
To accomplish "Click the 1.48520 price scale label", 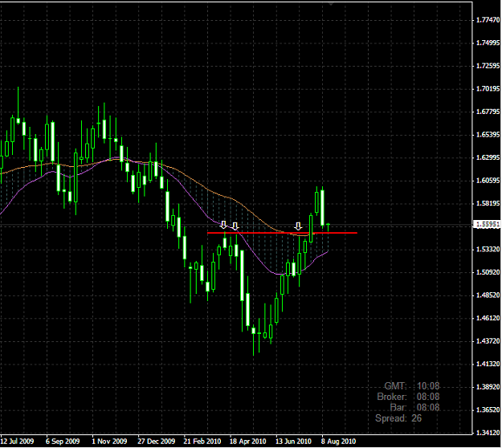I will [488, 295].
